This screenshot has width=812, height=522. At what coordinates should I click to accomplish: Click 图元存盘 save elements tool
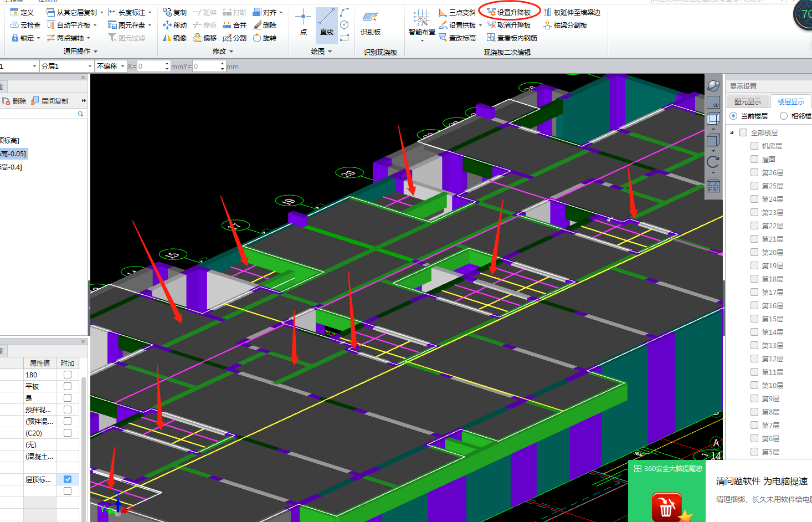[x=127, y=25]
